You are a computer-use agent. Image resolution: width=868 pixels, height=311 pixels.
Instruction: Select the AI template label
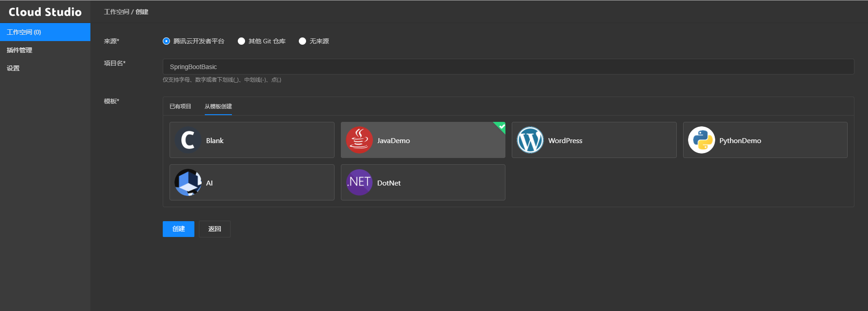(209, 183)
